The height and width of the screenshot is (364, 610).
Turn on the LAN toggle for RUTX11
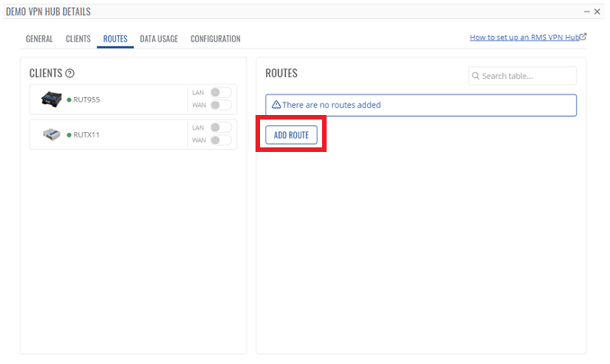220,128
